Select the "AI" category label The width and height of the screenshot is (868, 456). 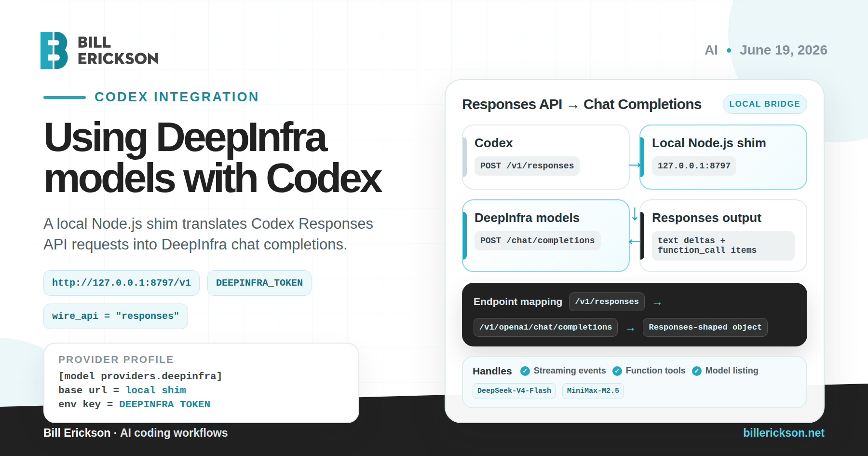click(x=711, y=50)
